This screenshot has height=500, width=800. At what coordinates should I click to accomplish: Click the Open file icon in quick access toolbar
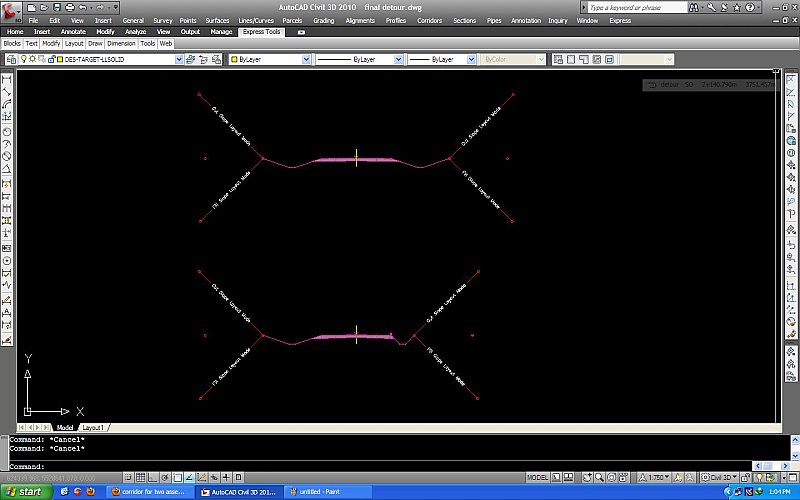(44, 7)
